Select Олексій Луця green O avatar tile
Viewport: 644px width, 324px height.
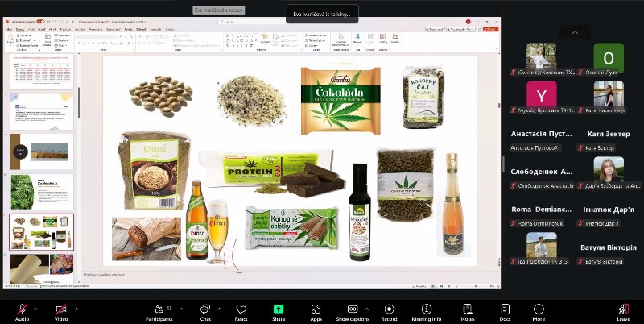click(x=609, y=58)
